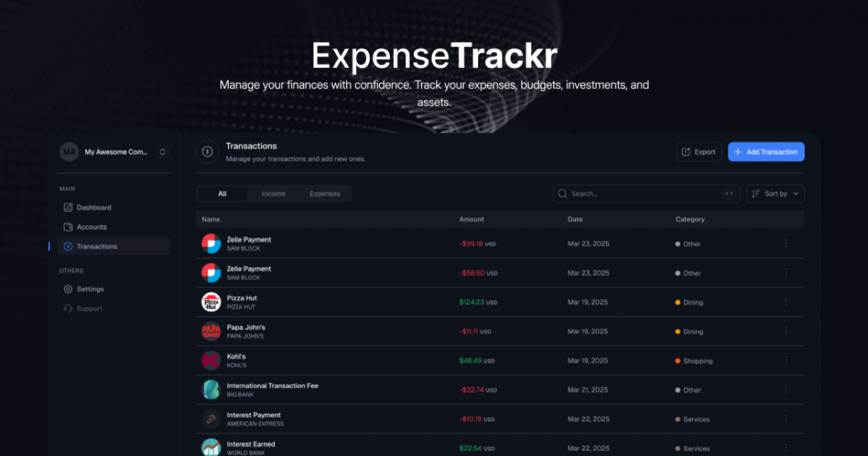The width and height of the screenshot is (868, 456).
Task: Select the All transactions tab
Action: (222, 193)
